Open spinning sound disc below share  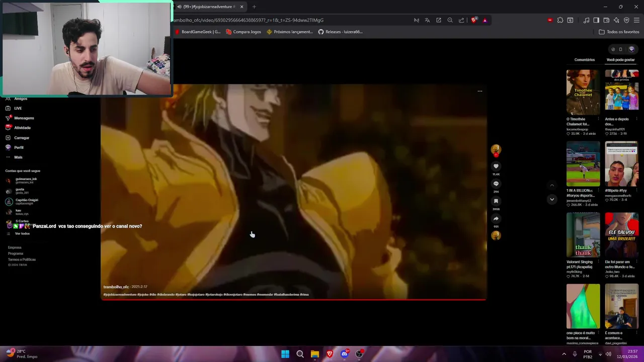(496, 235)
